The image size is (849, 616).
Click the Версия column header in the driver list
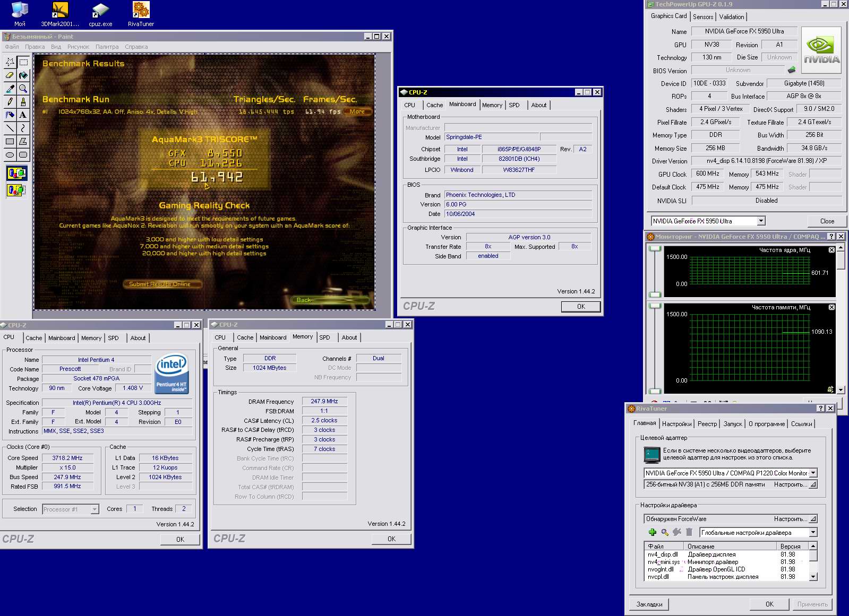tap(793, 546)
